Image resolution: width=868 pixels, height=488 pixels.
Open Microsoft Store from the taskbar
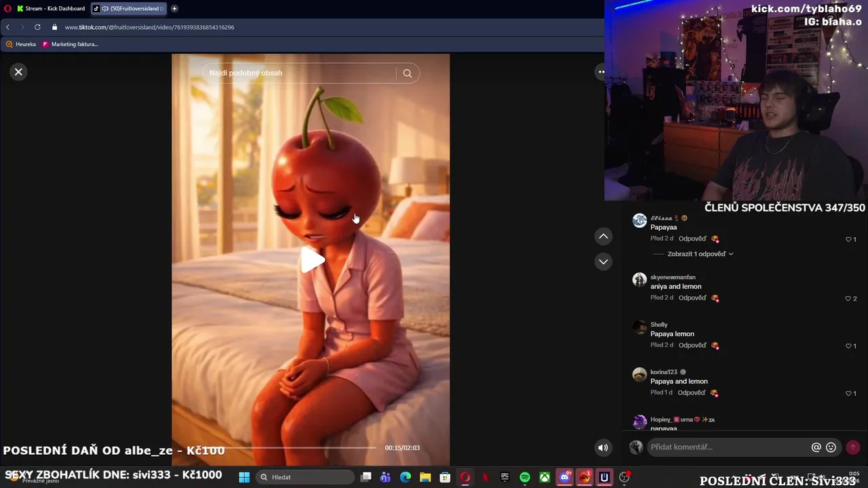(x=445, y=477)
